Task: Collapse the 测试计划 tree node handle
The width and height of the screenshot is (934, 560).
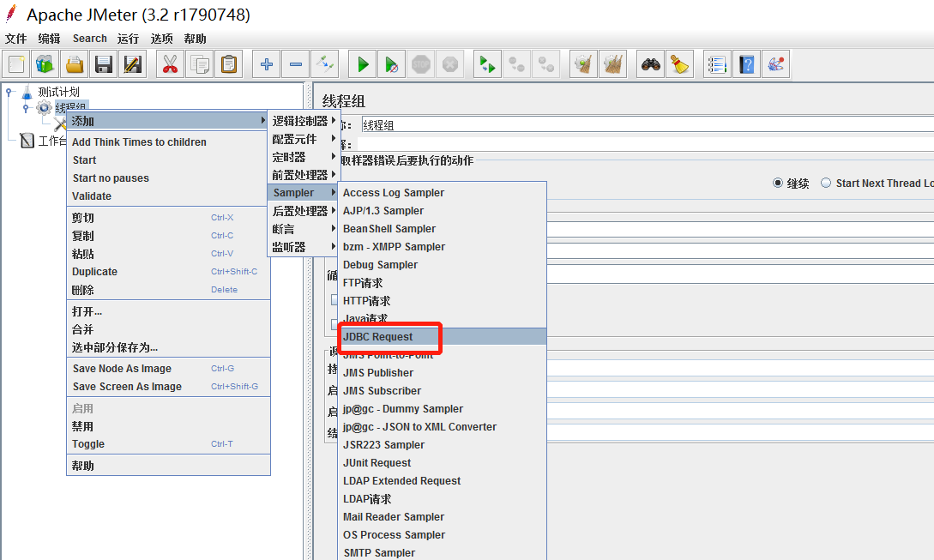Action: tap(9, 92)
